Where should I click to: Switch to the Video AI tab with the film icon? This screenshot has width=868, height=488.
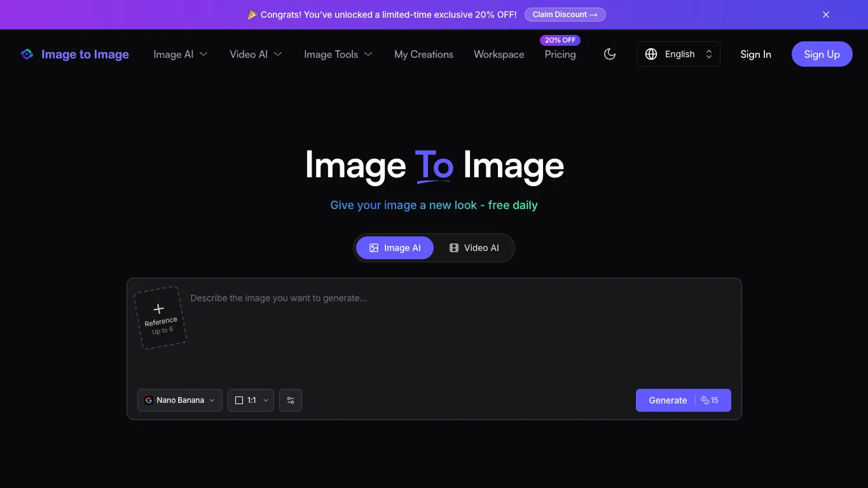coord(474,248)
